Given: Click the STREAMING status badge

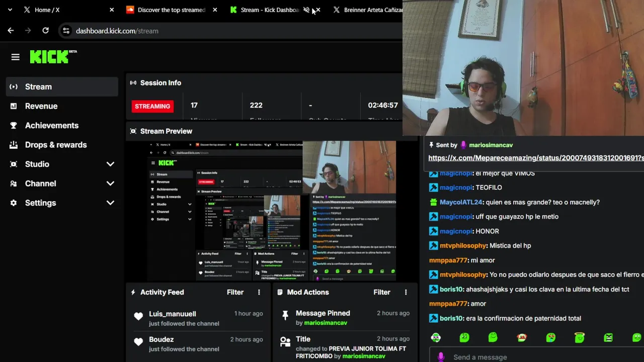Looking at the screenshot, I should pyautogui.click(x=152, y=106).
